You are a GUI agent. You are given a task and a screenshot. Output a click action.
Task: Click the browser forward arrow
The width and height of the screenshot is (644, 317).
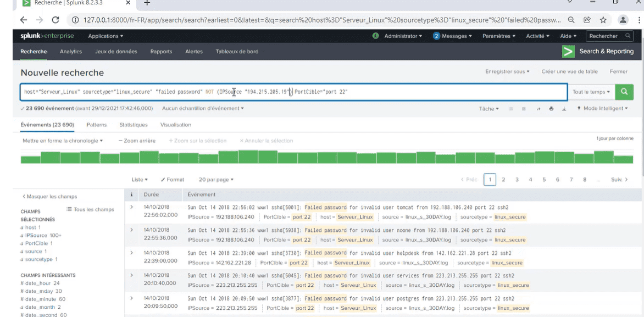pyautogui.click(x=40, y=20)
